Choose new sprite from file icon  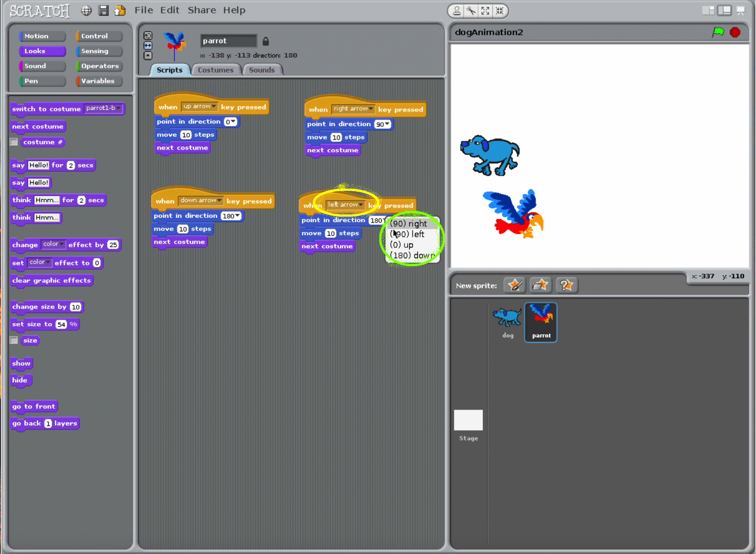(540, 285)
